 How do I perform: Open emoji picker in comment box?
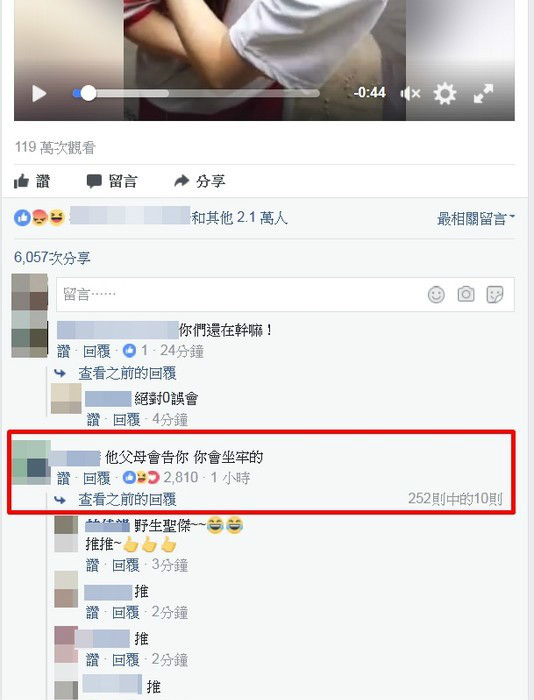coord(436,295)
